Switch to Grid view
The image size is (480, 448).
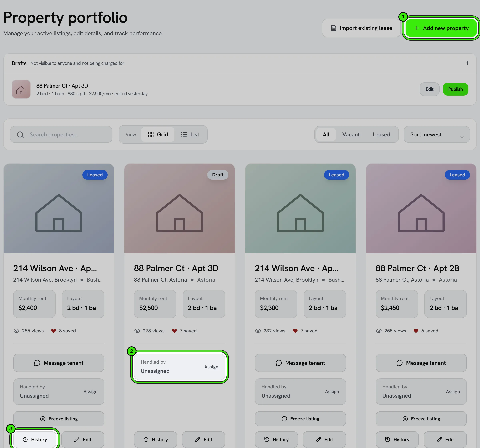(158, 134)
